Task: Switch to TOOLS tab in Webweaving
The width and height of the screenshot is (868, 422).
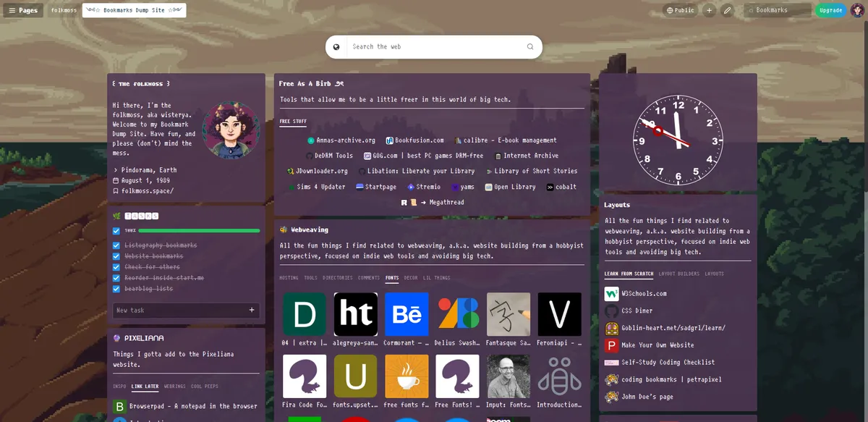Action: 310,278
